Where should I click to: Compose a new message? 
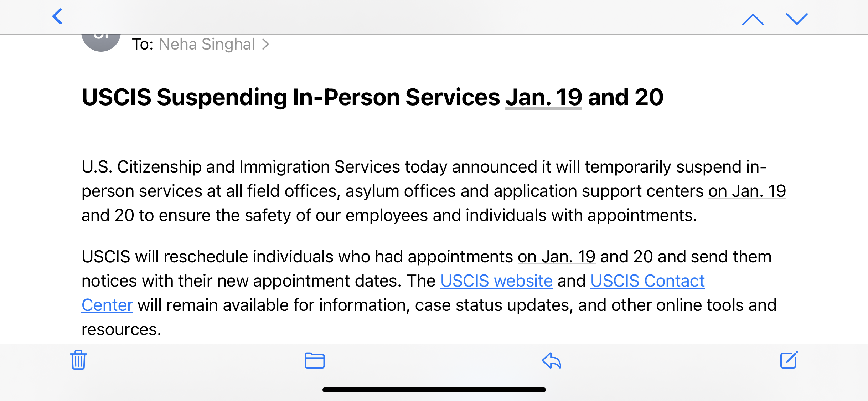click(x=789, y=360)
